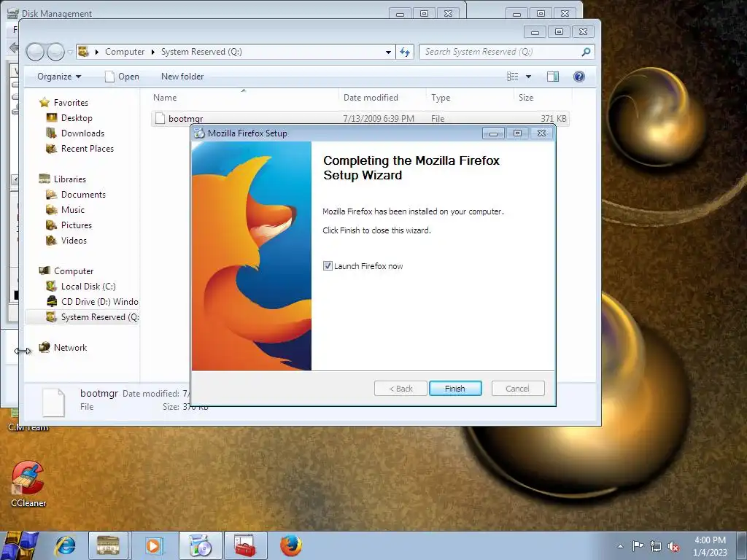Viewport: 747px width, 560px height.
Task: Sort by Type column header
Action: [441, 98]
